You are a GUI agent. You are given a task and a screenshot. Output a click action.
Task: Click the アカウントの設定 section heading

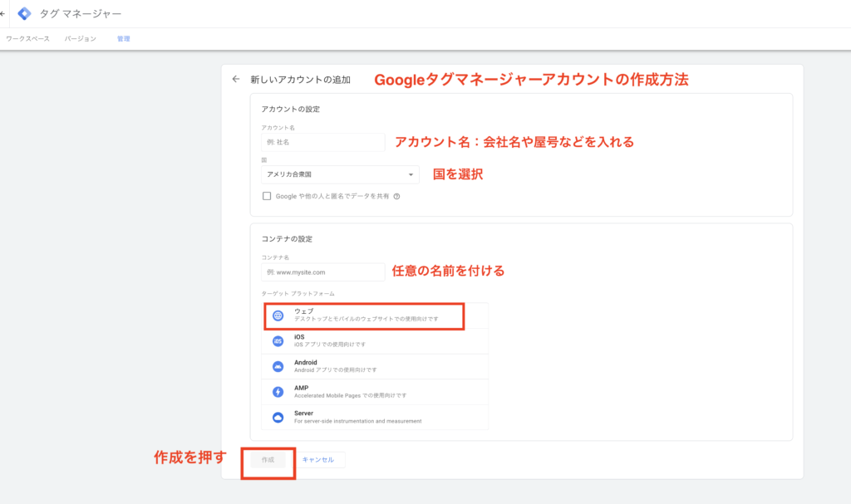pyautogui.click(x=290, y=109)
